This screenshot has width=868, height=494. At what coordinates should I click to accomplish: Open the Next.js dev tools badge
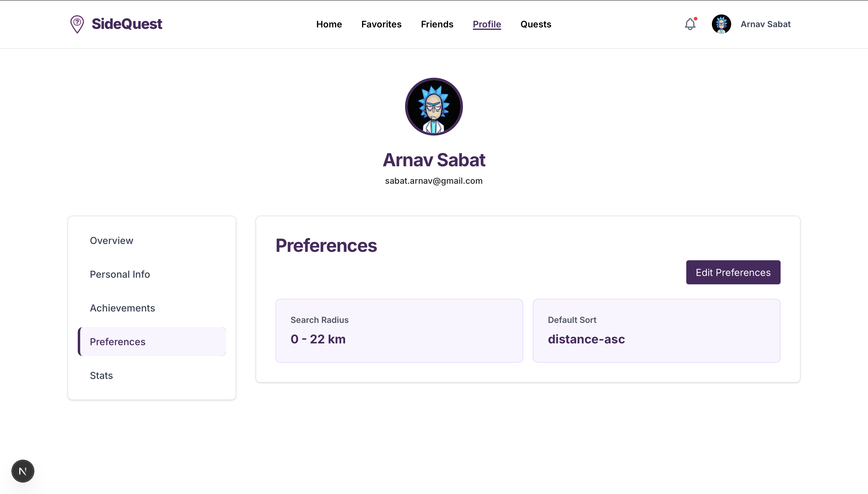pos(23,471)
